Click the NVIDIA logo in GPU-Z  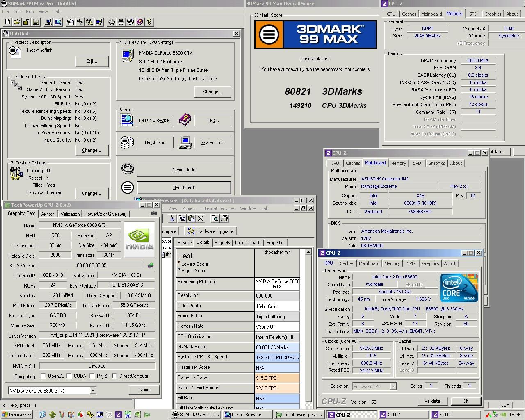[139, 240]
